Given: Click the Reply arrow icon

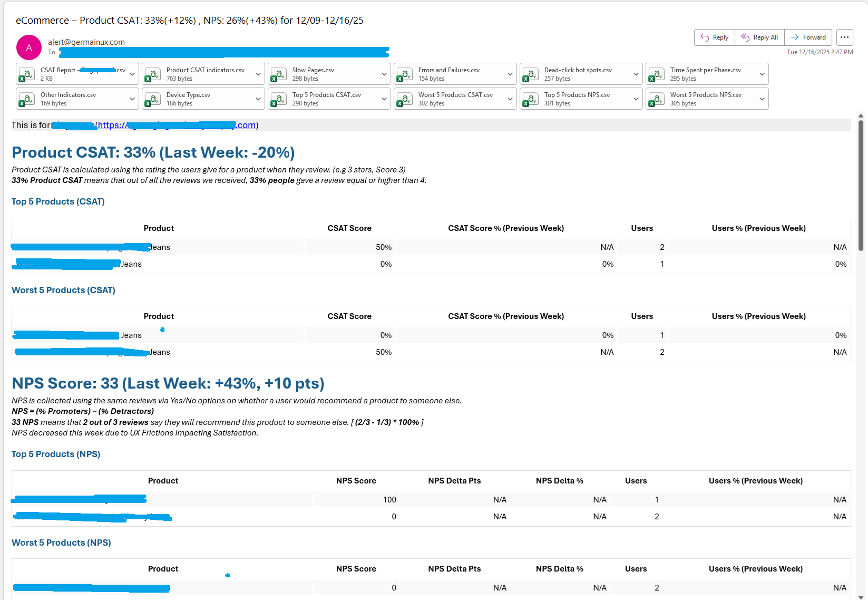Looking at the screenshot, I should click(705, 37).
